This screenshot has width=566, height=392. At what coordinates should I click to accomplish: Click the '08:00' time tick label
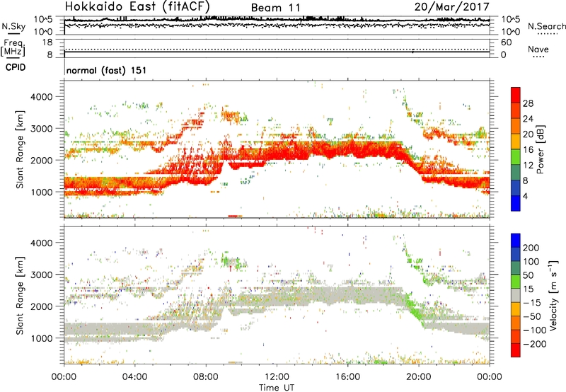[205, 377]
